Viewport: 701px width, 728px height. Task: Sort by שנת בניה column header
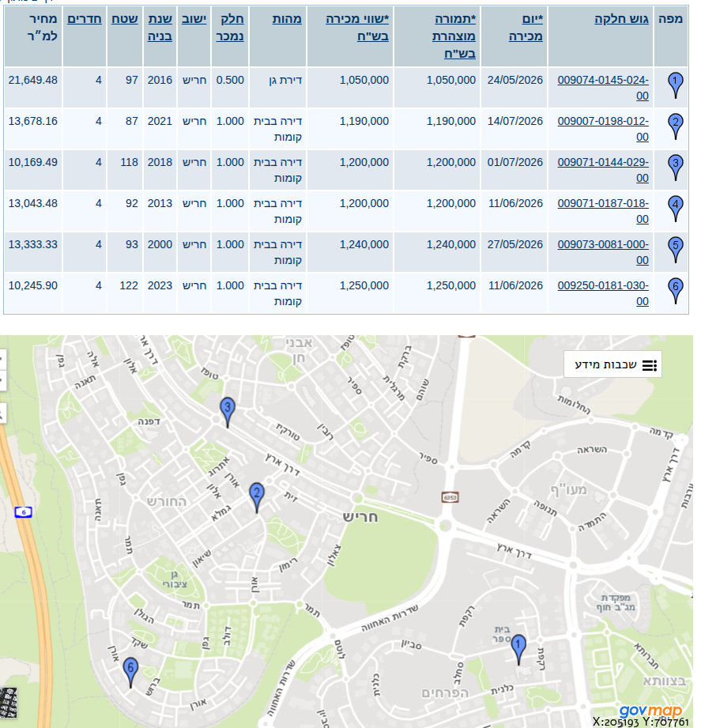tap(160, 28)
